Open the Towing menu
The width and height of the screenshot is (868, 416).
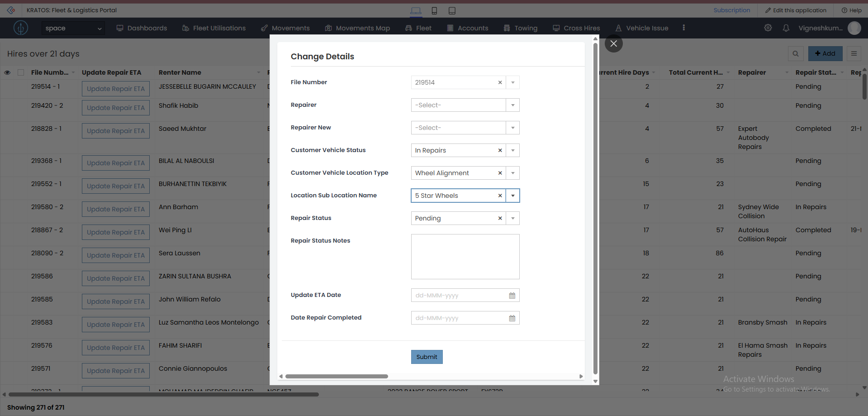click(521, 28)
